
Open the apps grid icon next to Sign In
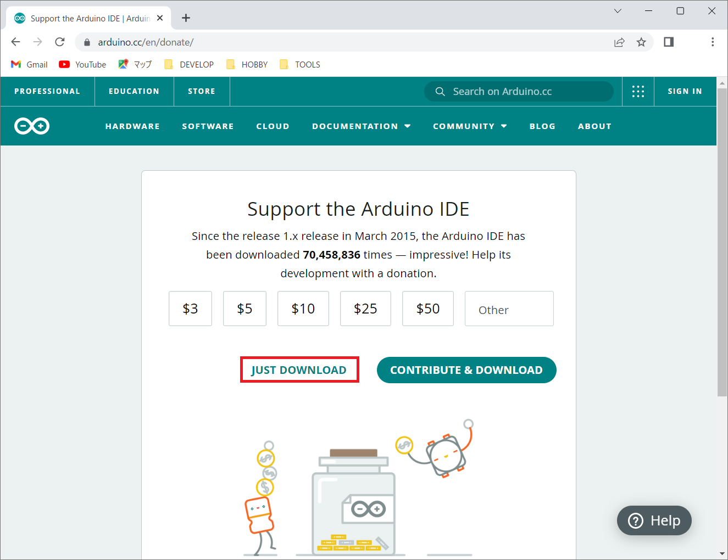(638, 91)
